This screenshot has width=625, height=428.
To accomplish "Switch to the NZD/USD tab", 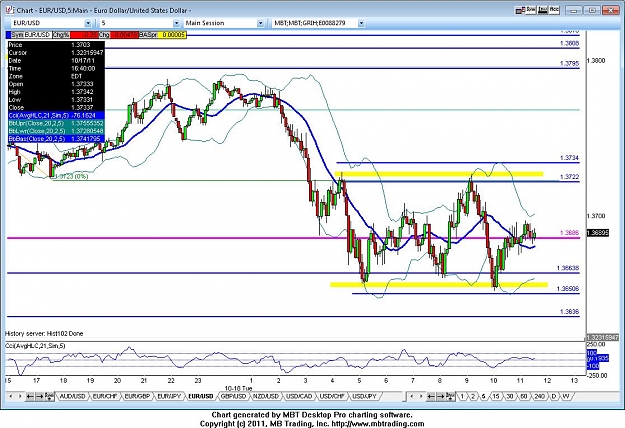I will [265, 397].
